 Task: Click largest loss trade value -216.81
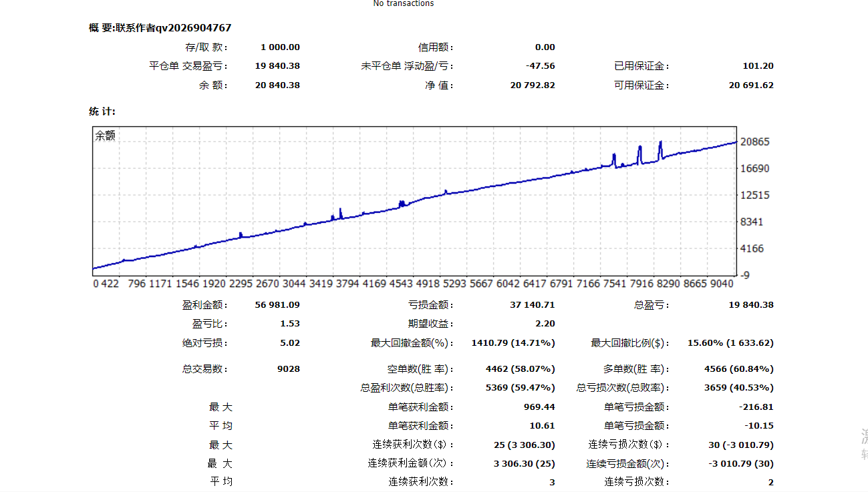coord(756,407)
